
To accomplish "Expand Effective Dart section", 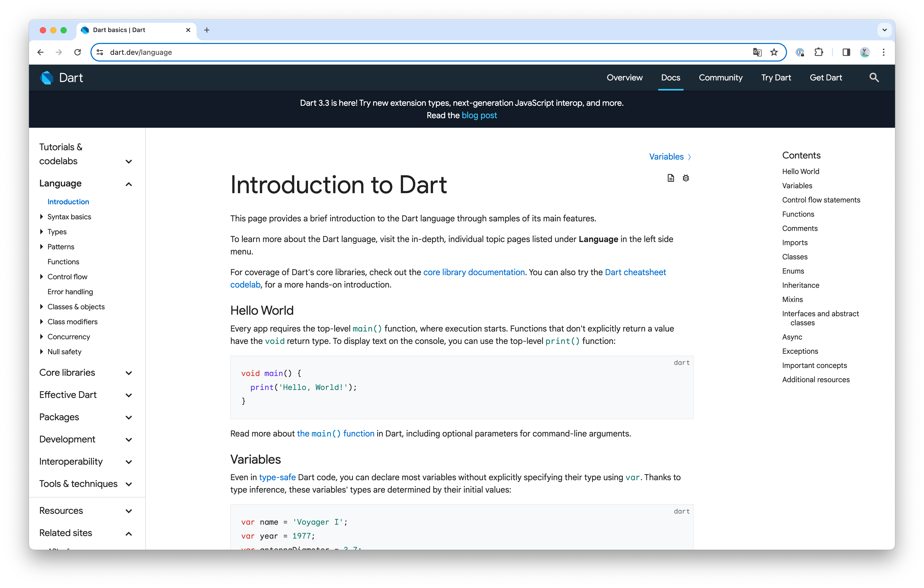I will [x=86, y=395].
